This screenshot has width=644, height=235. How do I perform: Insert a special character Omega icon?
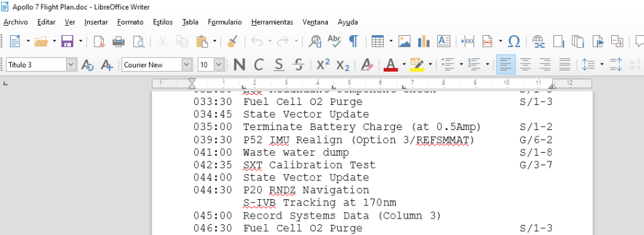pos(514,41)
